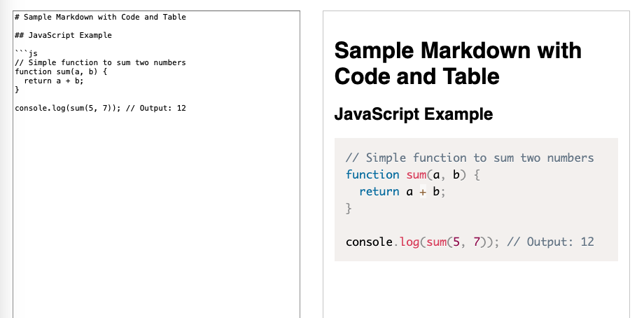Click the "+" operator in preview code
Image resolution: width=644 pixels, height=318 pixels.
click(422, 191)
